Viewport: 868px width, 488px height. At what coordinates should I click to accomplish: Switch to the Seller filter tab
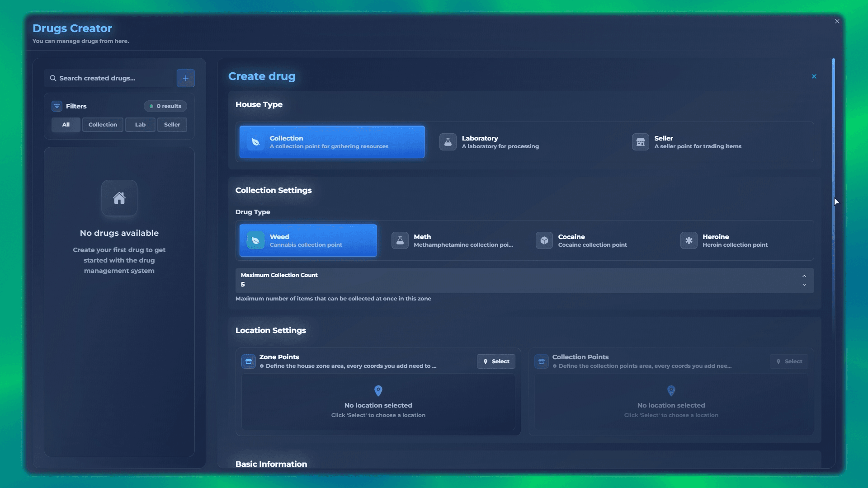(172, 125)
